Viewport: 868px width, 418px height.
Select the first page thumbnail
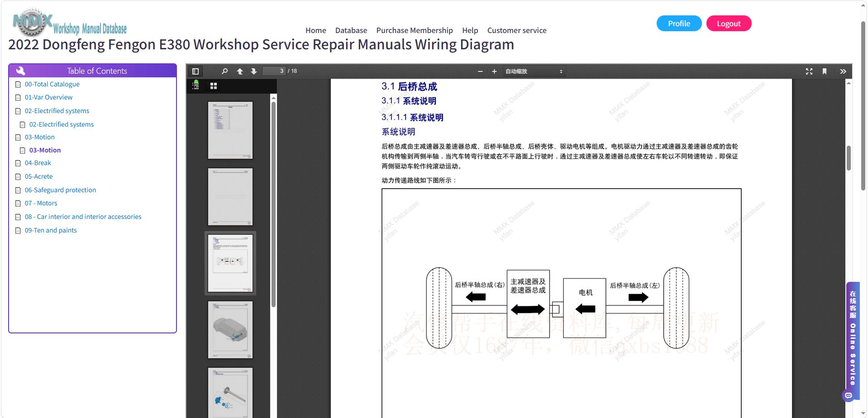coord(230,130)
